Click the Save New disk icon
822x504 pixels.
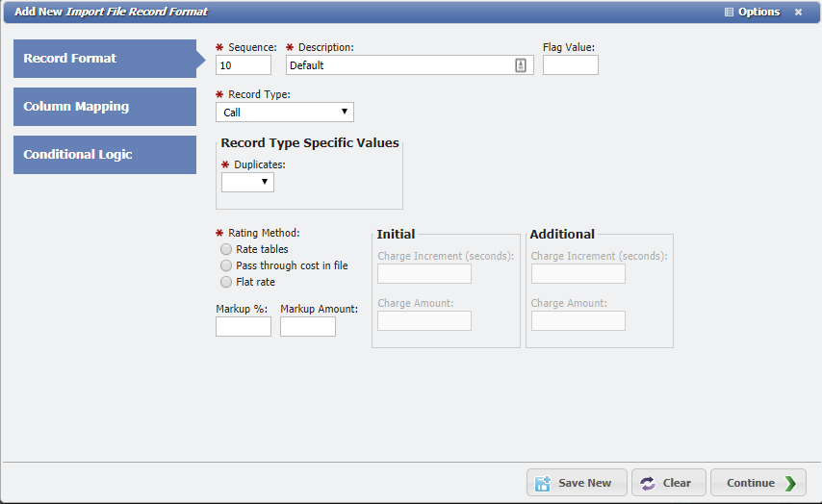click(x=543, y=483)
